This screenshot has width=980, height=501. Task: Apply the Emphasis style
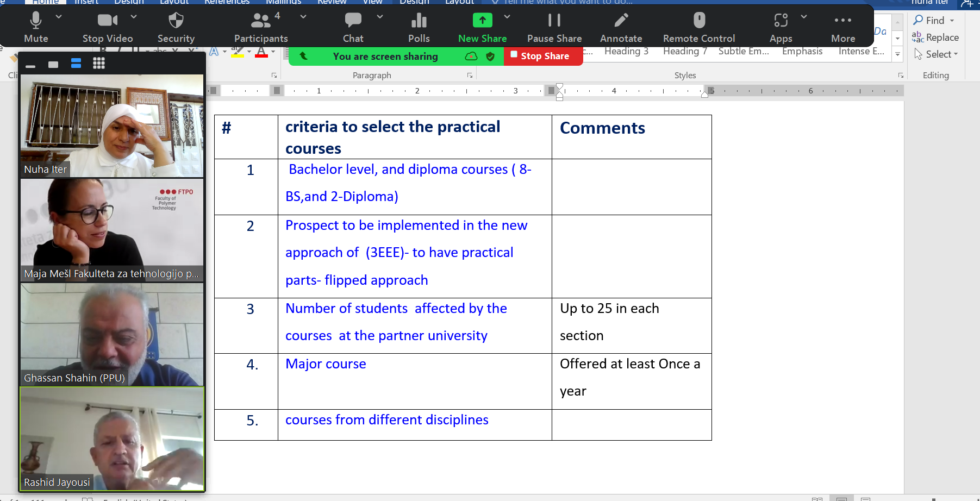(802, 51)
